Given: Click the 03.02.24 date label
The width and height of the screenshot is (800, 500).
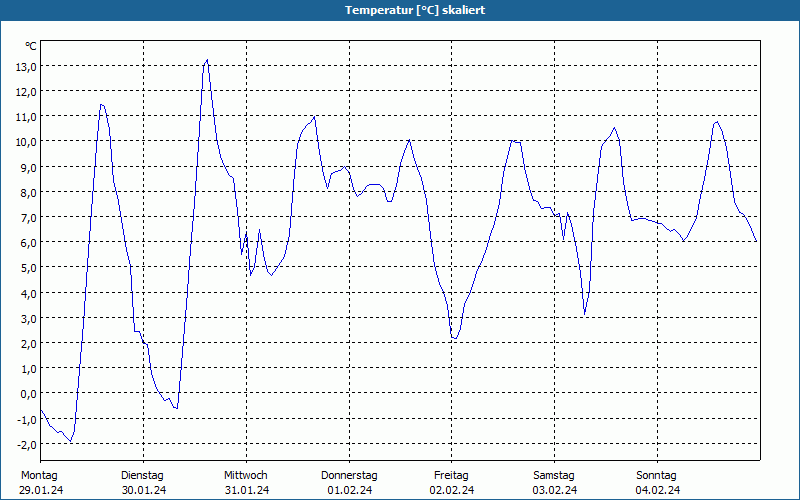Looking at the screenshot, I should click(555, 490).
